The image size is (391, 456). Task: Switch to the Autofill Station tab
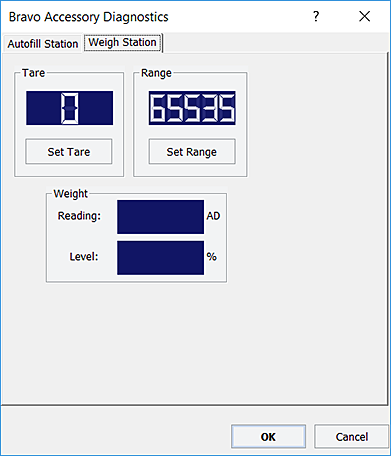[x=42, y=44]
